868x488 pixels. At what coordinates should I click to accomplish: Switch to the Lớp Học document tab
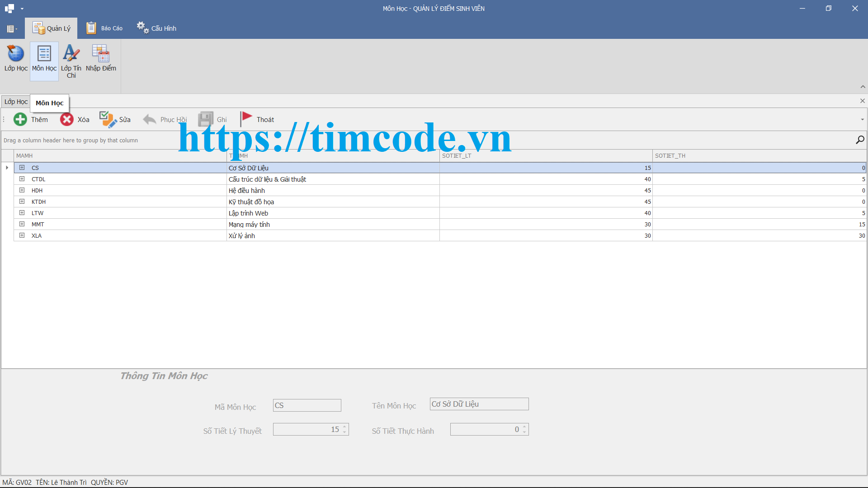click(x=16, y=102)
